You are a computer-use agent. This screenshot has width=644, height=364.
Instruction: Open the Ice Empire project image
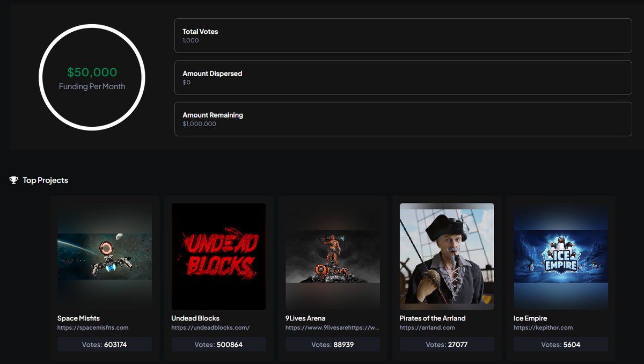pyautogui.click(x=561, y=256)
